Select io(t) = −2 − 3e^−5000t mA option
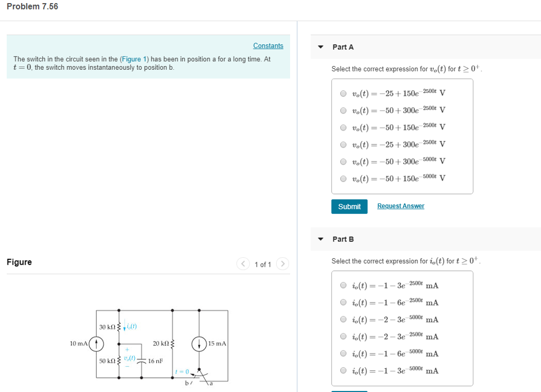 coord(343,319)
